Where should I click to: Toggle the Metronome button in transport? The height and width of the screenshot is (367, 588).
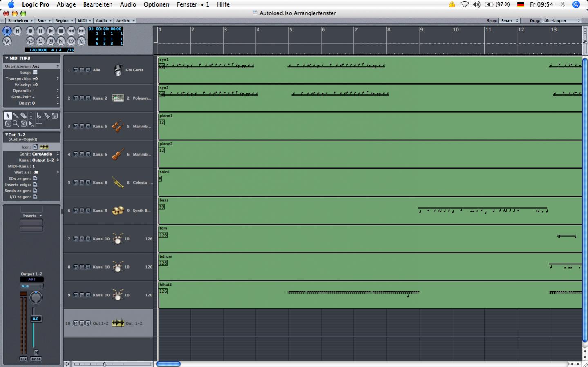point(81,41)
